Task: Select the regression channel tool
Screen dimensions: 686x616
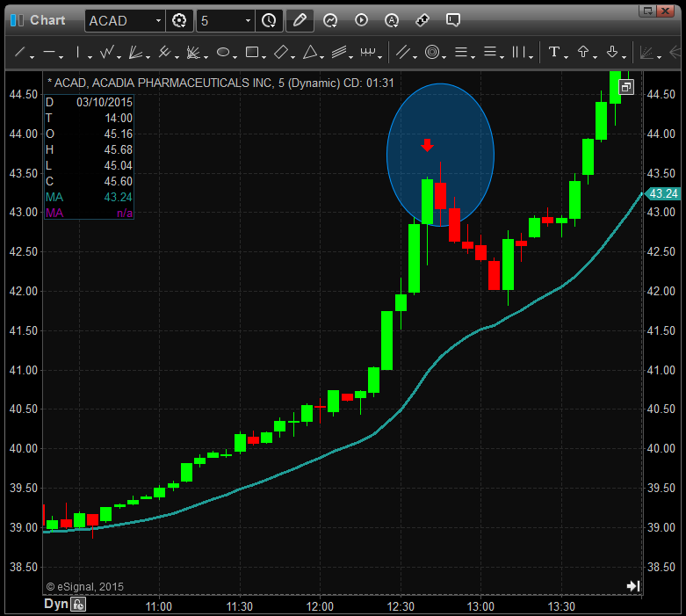Action: [339, 53]
